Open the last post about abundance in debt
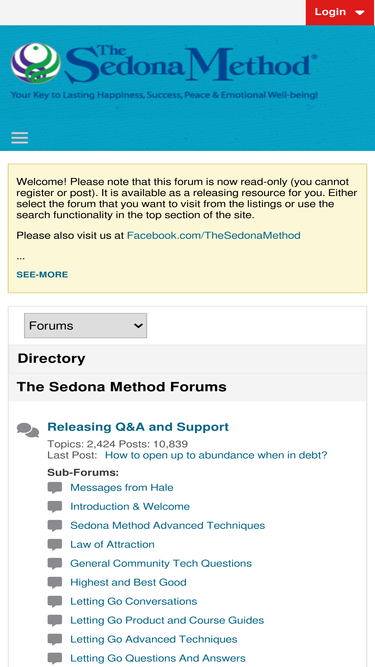The image size is (375, 667). [216, 456]
